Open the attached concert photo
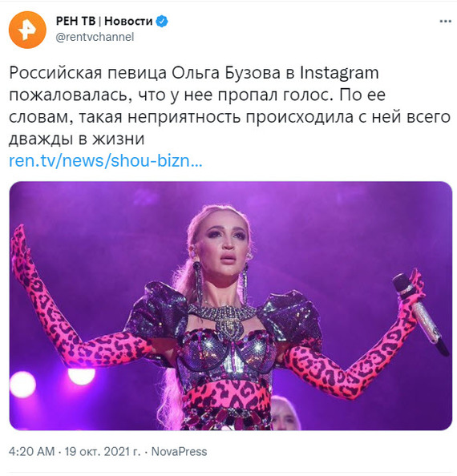The image size is (457, 476). click(x=231, y=305)
